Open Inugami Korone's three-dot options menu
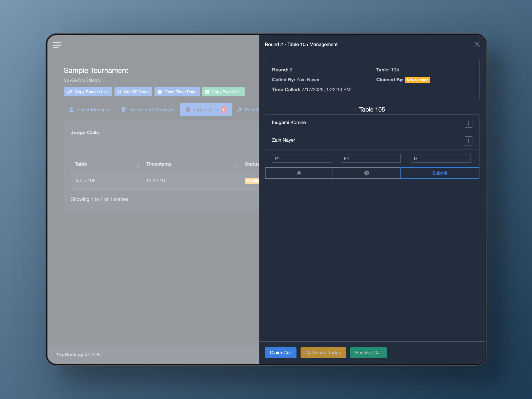Image resolution: width=532 pixels, height=399 pixels. coord(468,123)
